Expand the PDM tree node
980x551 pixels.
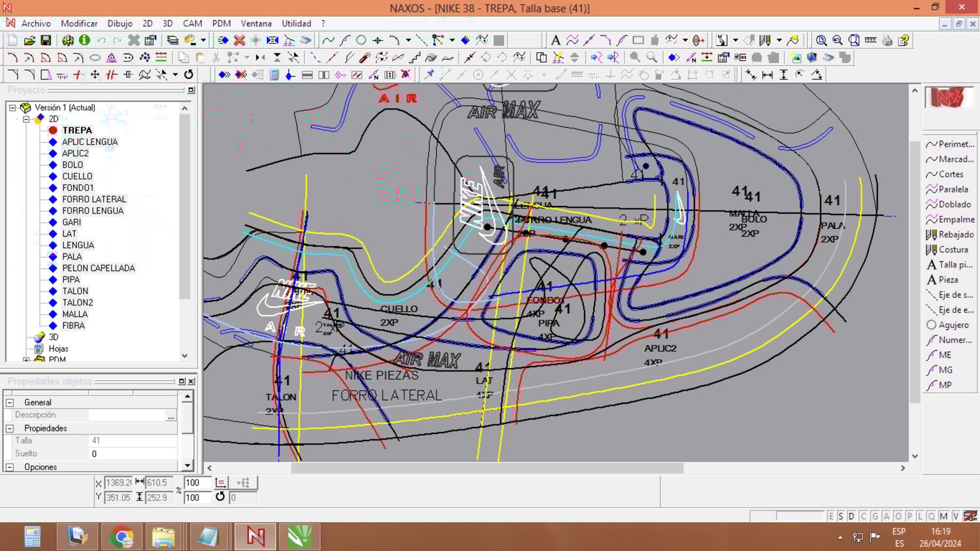tap(26, 359)
